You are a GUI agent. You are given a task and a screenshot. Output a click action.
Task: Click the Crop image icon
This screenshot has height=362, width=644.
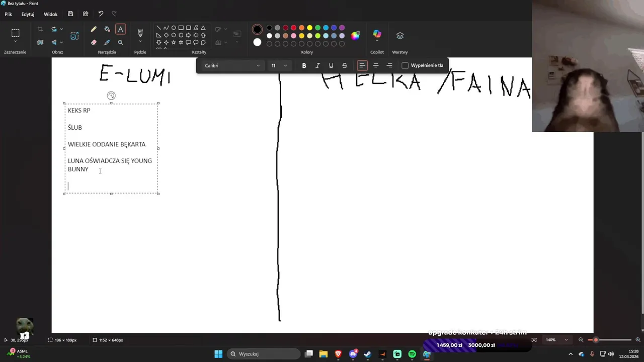[x=40, y=29]
